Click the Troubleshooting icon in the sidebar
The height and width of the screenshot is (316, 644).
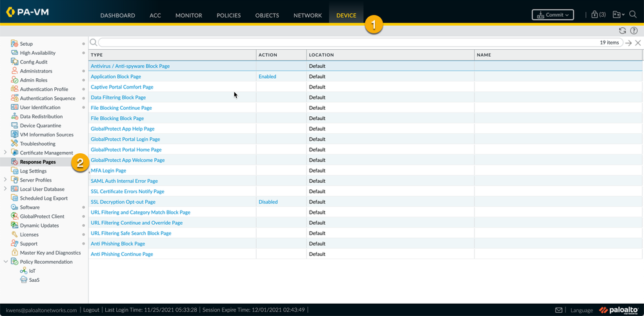pos(14,143)
